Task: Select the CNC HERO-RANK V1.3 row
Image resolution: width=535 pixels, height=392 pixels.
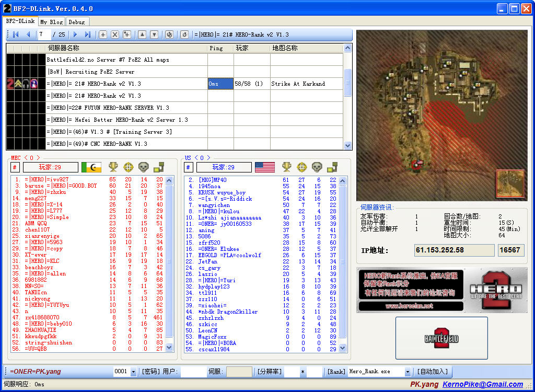Action: tap(175, 144)
